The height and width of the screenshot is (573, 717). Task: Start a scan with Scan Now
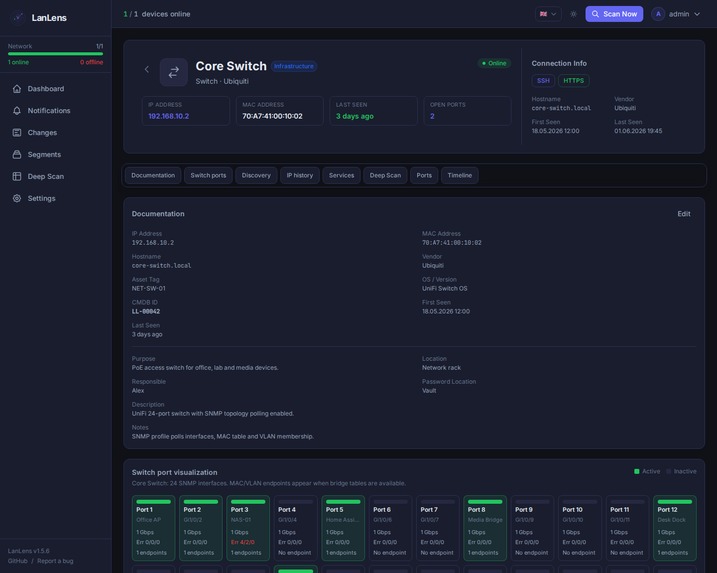(x=614, y=14)
